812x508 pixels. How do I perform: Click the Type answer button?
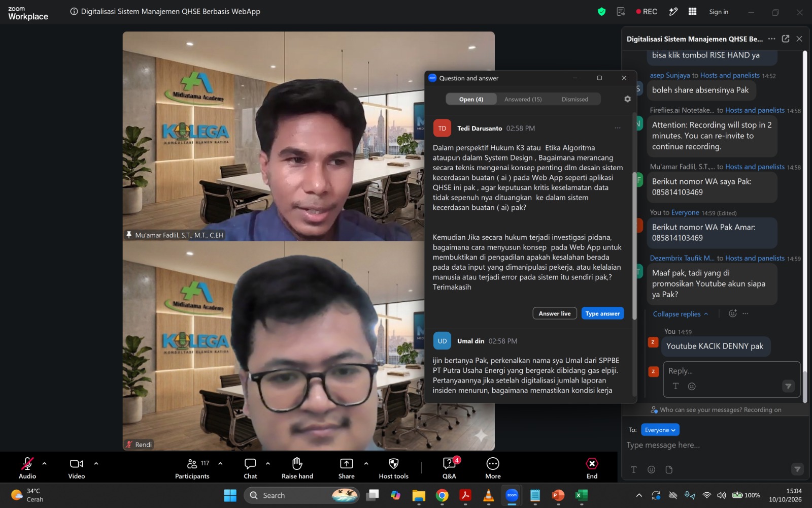point(602,313)
